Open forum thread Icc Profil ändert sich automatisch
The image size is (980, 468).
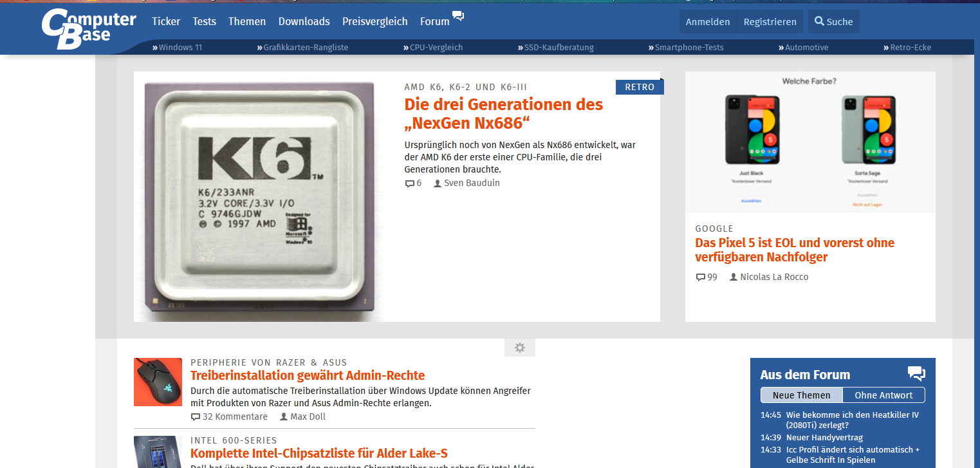point(853,455)
